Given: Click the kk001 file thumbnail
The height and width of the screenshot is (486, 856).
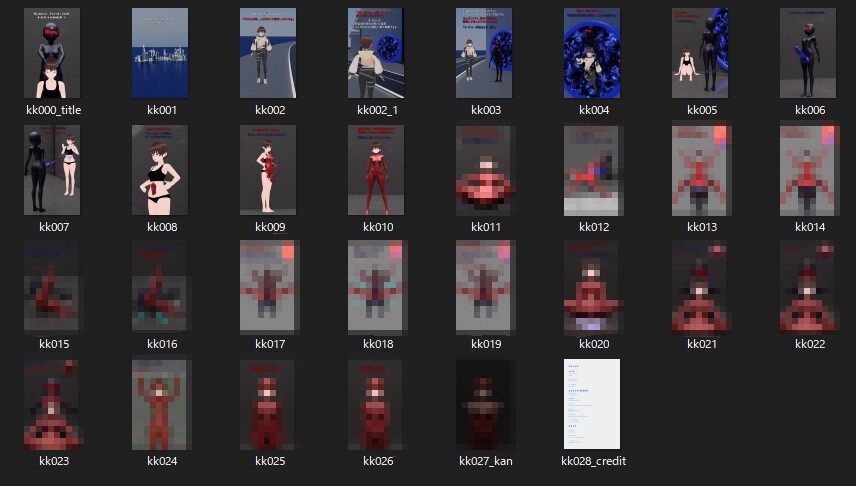Looking at the screenshot, I should (160, 53).
